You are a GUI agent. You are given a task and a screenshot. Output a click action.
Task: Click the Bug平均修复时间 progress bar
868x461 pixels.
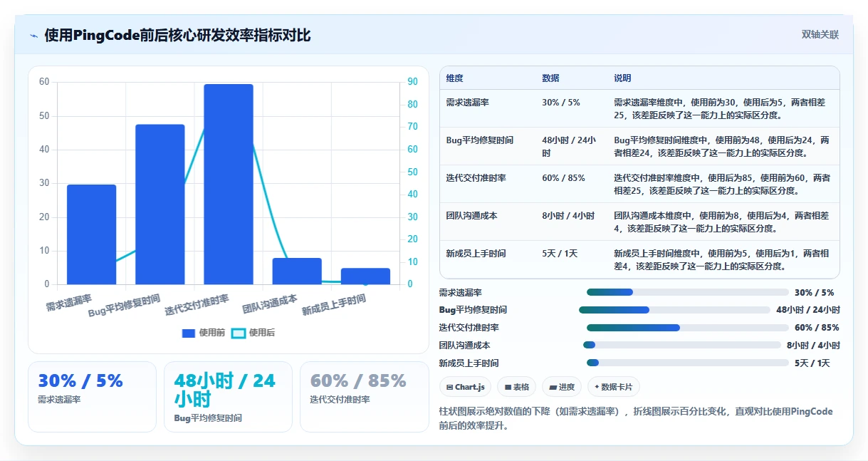tap(674, 310)
